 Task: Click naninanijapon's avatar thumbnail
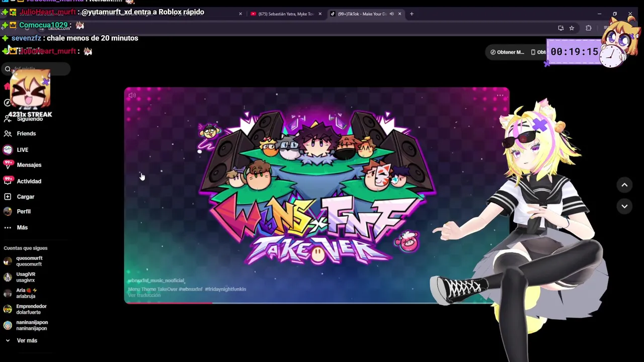pos(8,325)
